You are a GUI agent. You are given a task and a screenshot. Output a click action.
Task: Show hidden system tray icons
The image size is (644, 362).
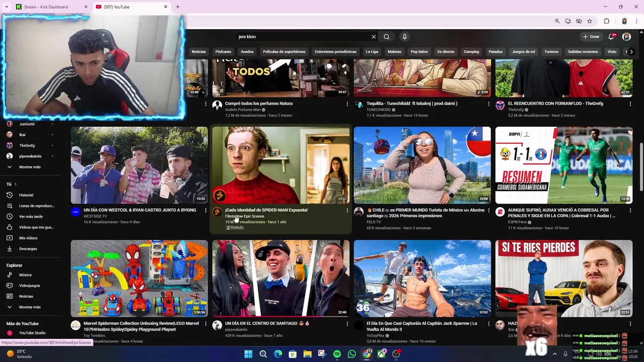coord(554,354)
